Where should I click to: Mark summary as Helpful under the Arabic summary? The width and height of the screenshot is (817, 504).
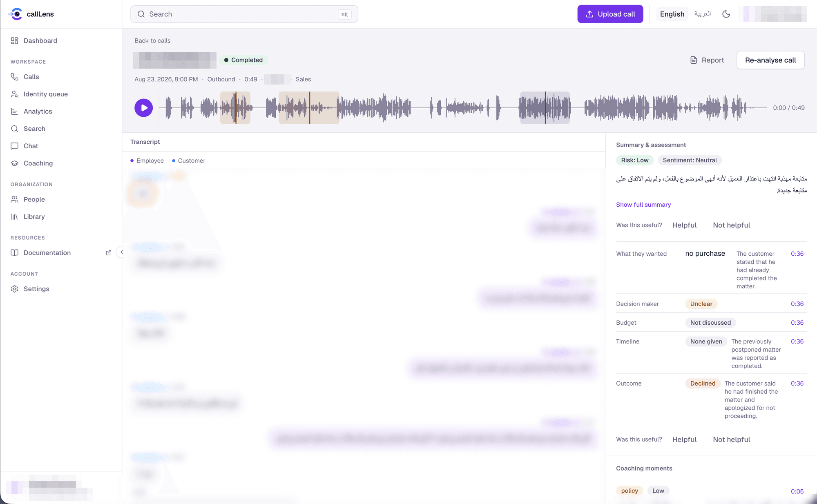684,225
